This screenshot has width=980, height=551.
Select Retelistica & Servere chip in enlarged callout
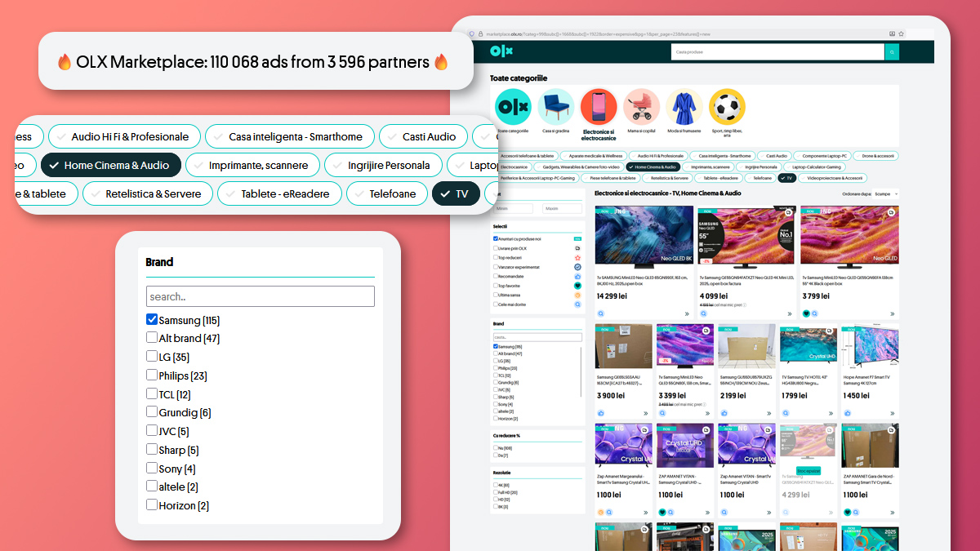point(148,193)
